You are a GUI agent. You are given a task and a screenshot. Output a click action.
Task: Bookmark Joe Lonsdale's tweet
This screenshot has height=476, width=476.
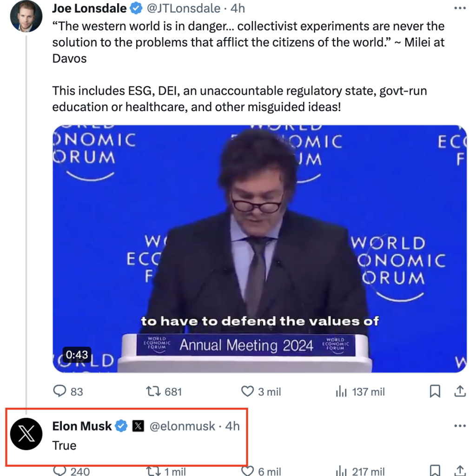(435, 391)
